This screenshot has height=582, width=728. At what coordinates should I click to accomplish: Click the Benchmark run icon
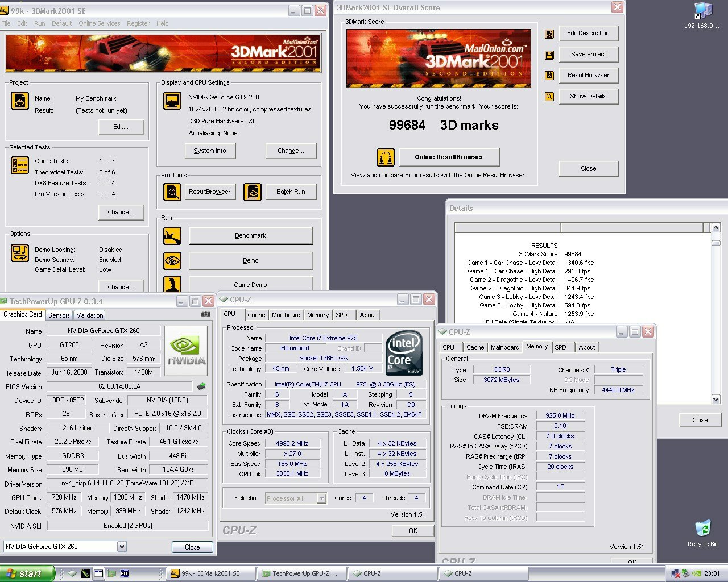(x=172, y=236)
